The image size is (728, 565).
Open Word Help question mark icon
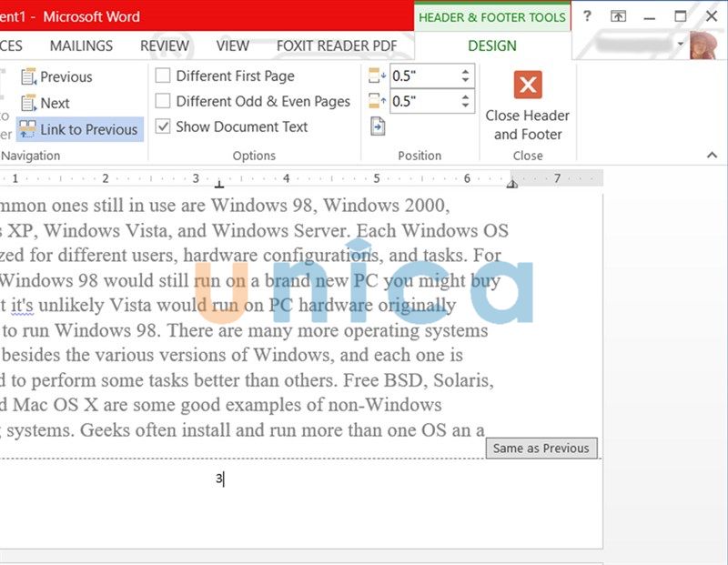587,16
